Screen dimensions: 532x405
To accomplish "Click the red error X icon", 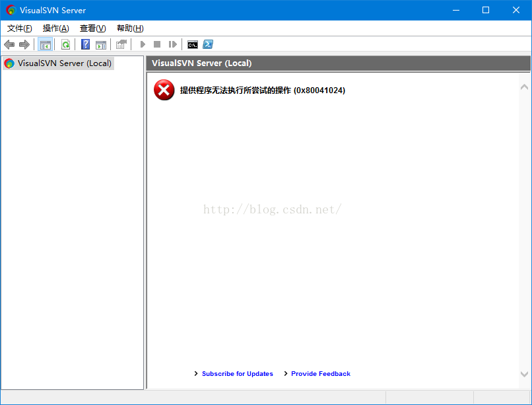I will 164,90.
